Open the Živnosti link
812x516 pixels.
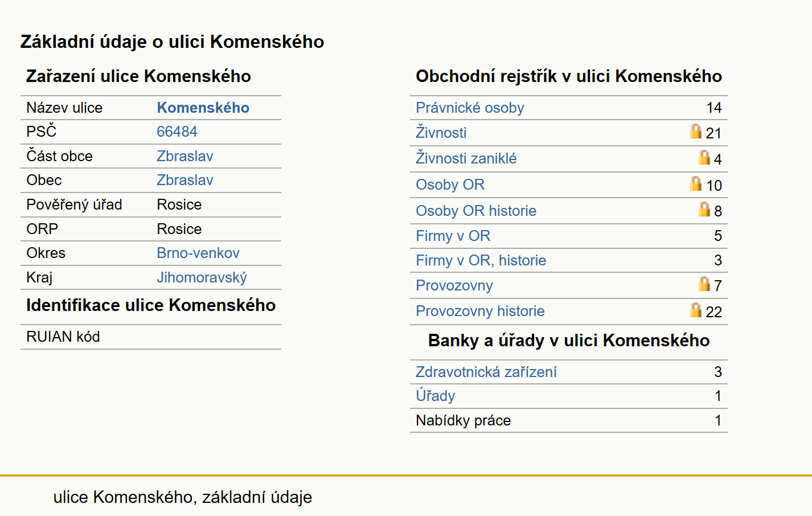pyautogui.click(x=441, y=133)
